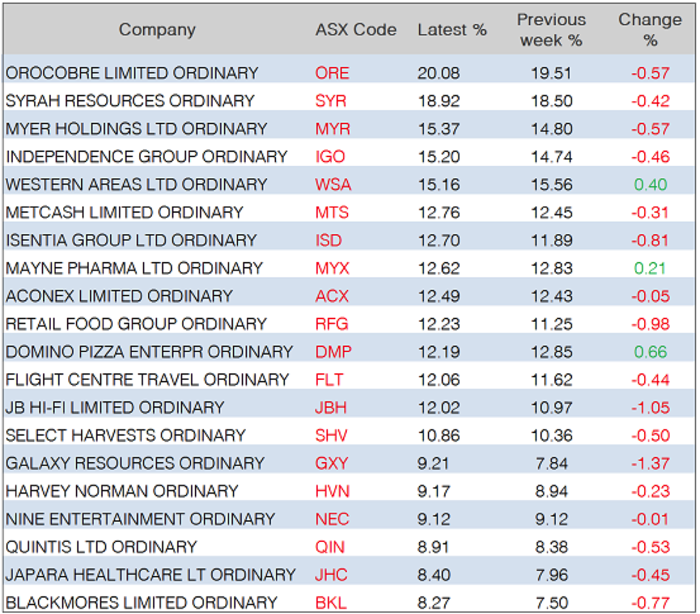The height and width of the screenshot is (614, 700).
Task: Click the DMP ASX code
Action: (333, 352)
